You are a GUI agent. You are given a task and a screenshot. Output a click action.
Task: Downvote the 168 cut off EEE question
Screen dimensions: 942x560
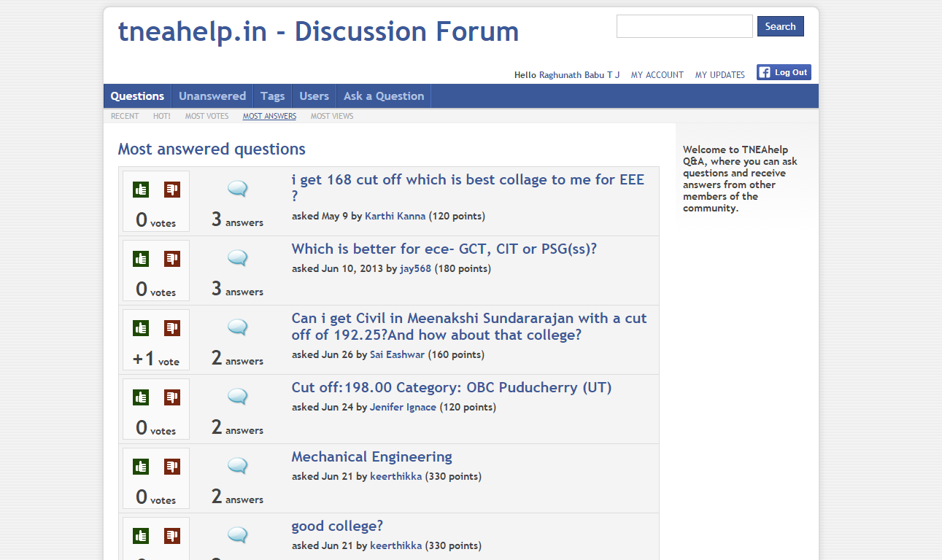[x=172, y=190]
